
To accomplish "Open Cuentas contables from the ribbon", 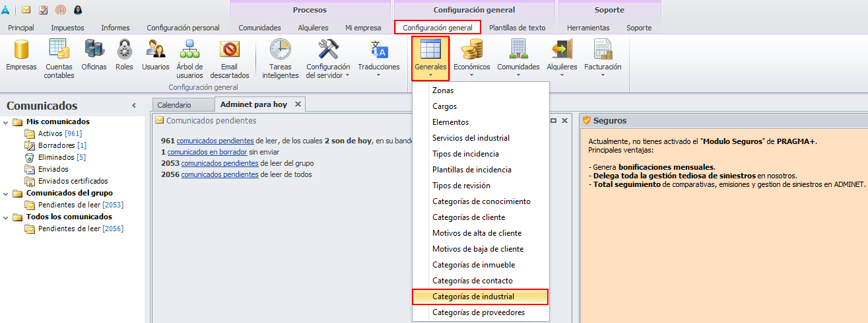I will (x=59, y=59).
